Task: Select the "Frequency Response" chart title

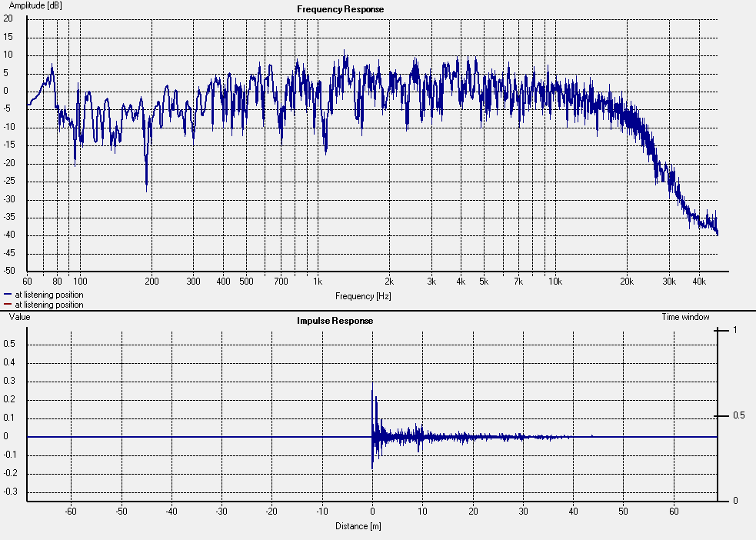Action: pos(341,9)
